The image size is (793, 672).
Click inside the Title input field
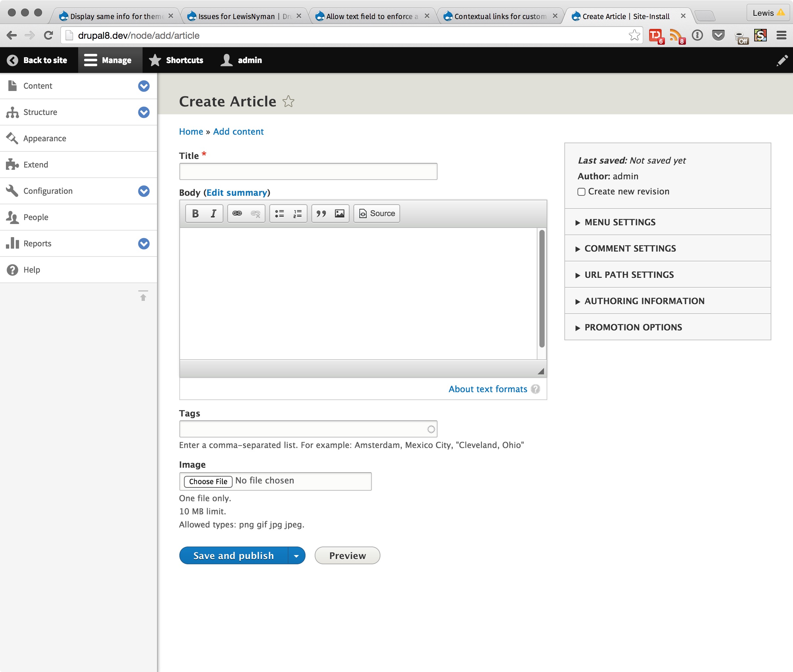coord(307,171)
